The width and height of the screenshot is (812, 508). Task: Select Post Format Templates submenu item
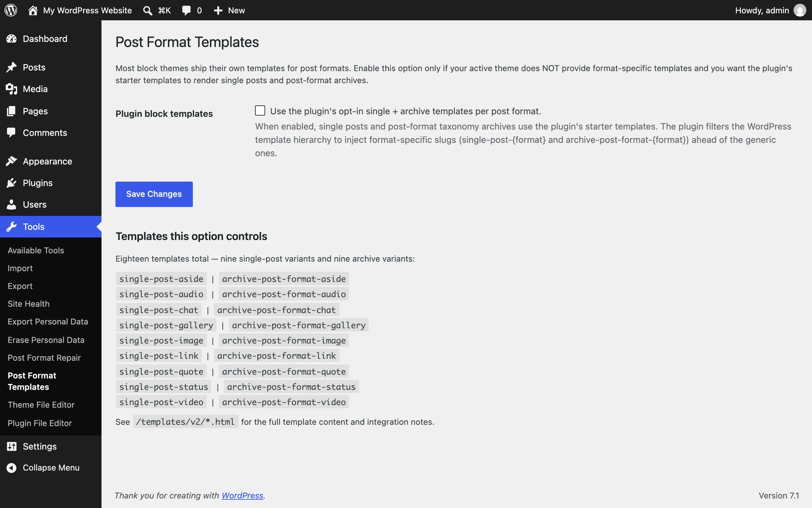(32, 381)
